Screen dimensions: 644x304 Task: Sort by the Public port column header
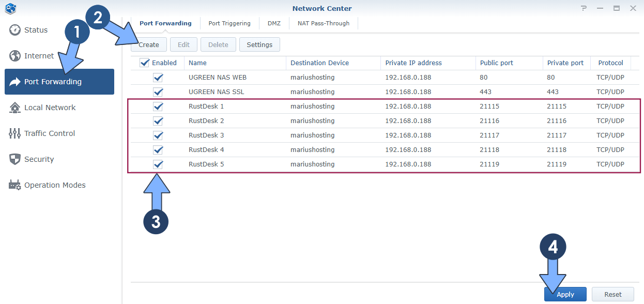coord(495,63)
